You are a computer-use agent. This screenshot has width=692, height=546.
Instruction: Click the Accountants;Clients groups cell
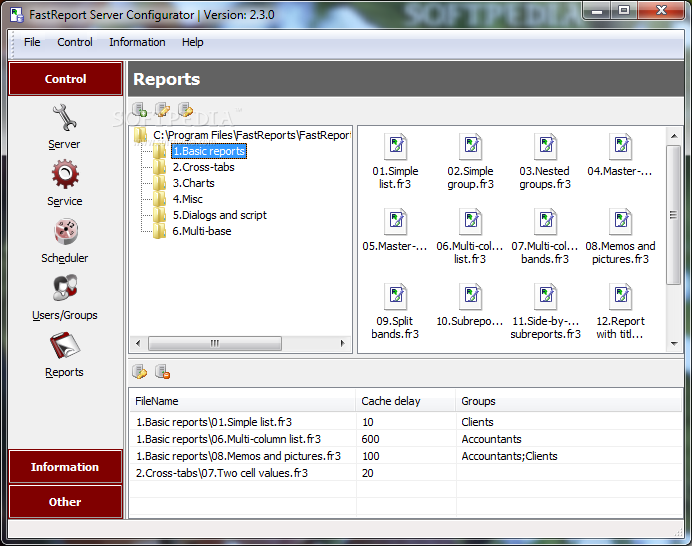509,456
